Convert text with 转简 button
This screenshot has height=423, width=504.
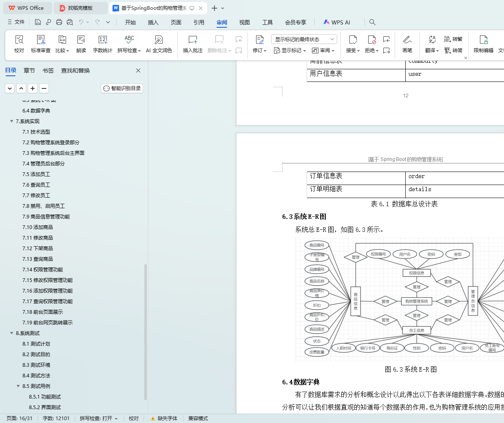453,51
